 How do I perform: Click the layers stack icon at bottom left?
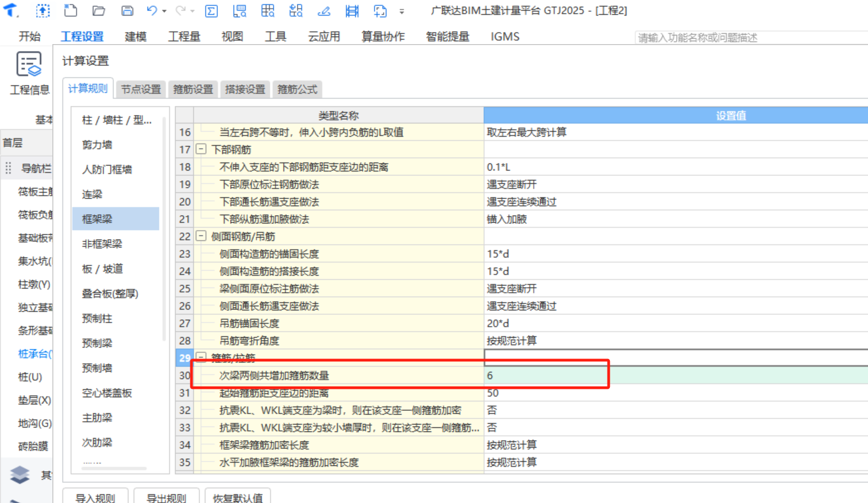pos(19,474)
